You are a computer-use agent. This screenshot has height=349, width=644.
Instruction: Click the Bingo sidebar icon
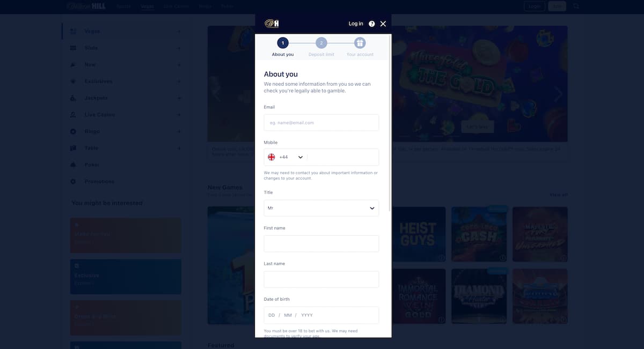(73, 131)
